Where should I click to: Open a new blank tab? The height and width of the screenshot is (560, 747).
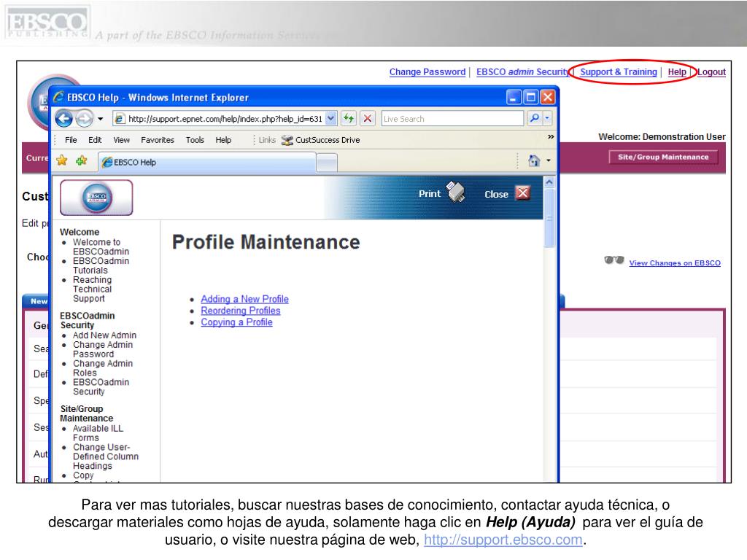coord(327,163)
